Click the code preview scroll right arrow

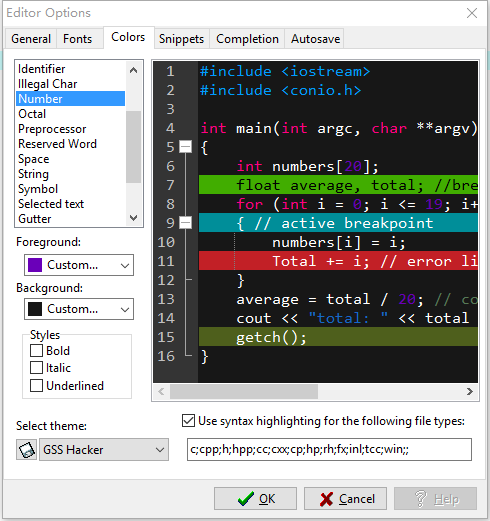click(470, 391)
